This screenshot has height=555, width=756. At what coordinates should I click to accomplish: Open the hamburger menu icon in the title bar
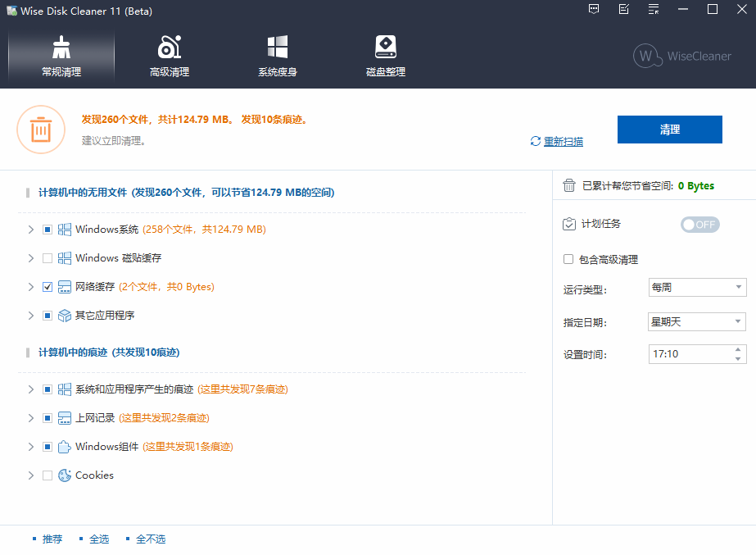click(653, 10)
